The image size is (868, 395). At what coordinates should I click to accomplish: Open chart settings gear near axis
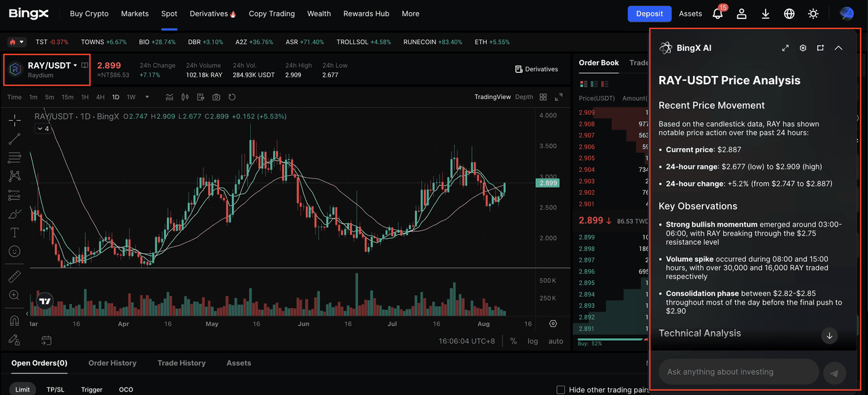(x=553, y=324)
